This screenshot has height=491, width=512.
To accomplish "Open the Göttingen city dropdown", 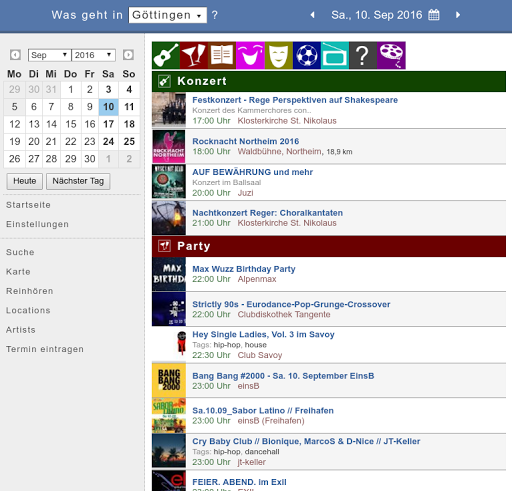I will coord(168,15).
